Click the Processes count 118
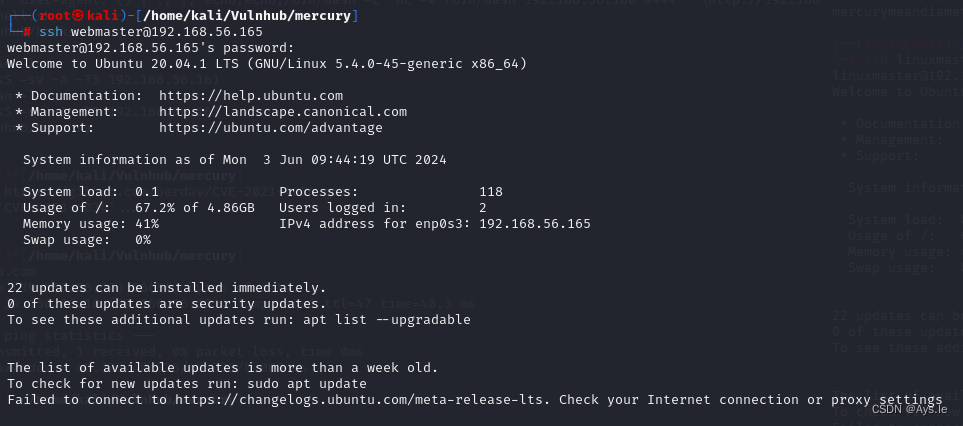 pos(491,192)
